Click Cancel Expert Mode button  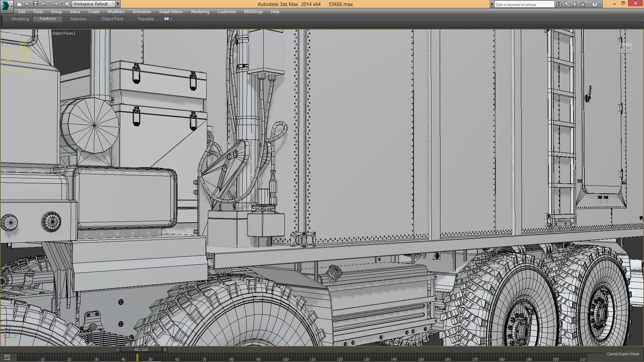(x=623, y=354)
